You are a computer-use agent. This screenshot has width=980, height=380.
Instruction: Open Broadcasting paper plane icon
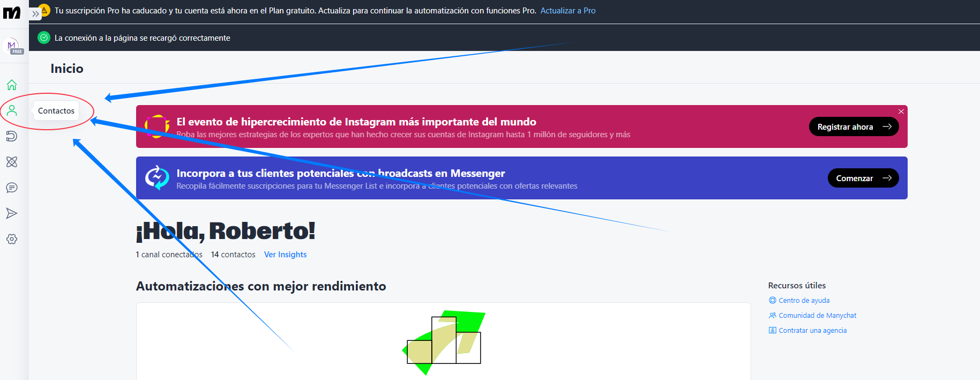(12, 213)
